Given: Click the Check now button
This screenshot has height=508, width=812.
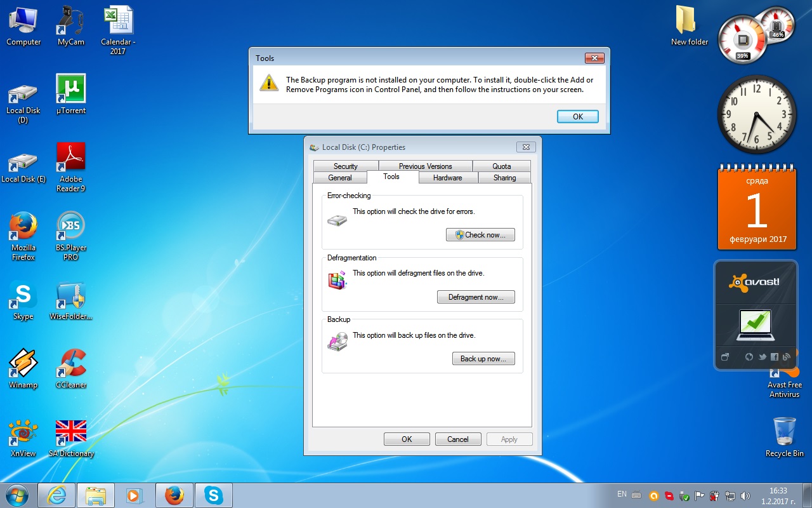Looking at the screenshot, I should (480, 235).
